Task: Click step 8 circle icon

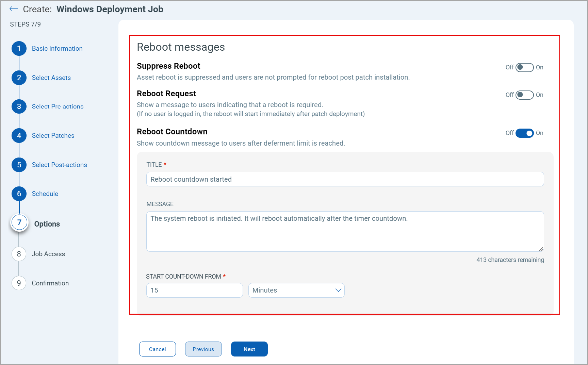Action: (19, 254)
